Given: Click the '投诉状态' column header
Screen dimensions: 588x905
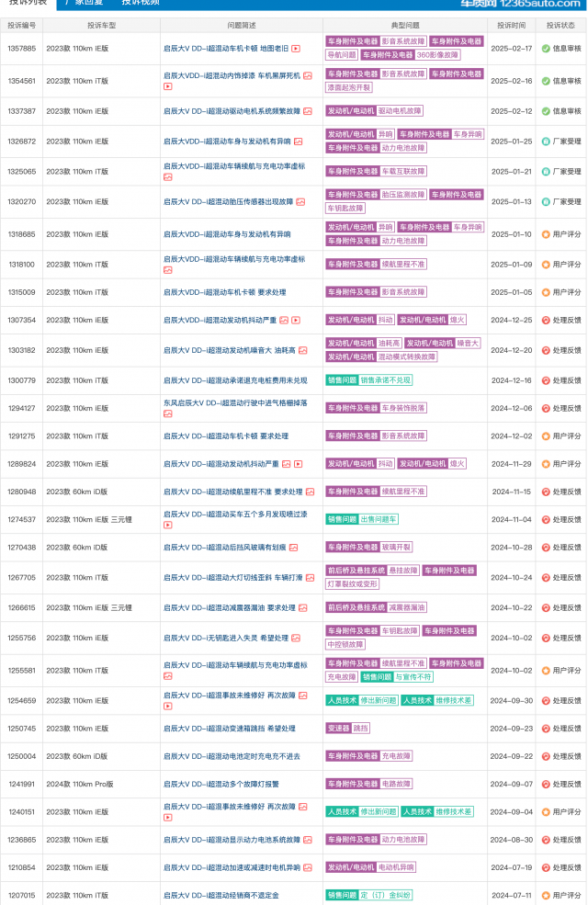Looking at the screenshot, I should pos(560,26).
